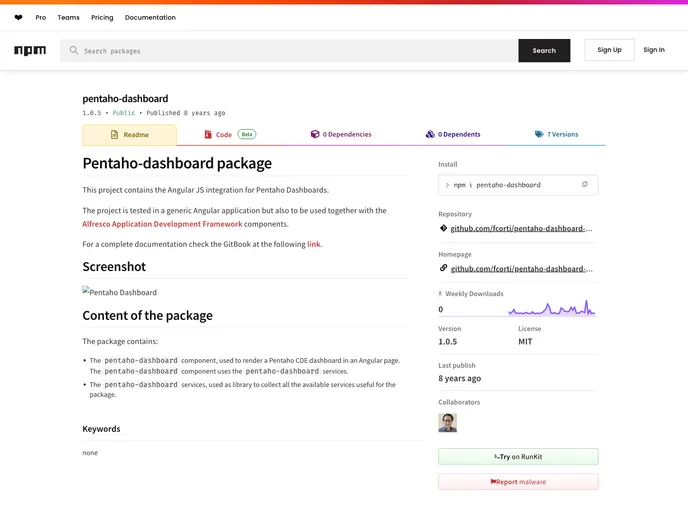Click the 'Pentaho-dashboard package' heading
This screenshot has height=512, width=688.
point(177,163)
